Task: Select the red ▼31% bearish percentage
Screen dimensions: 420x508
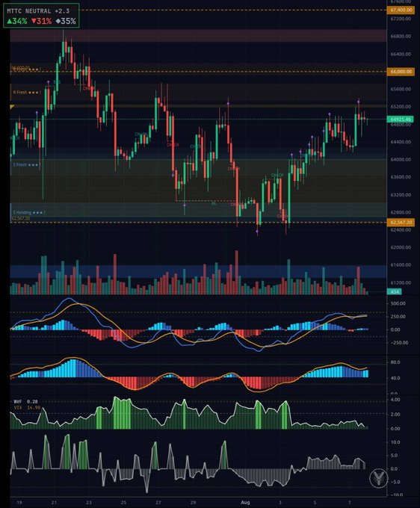Action: tap(42, 22)
